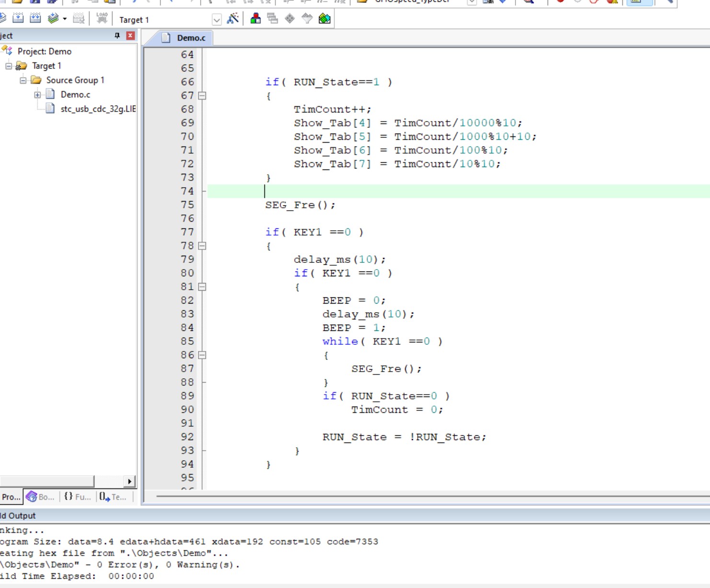
Task: Click 'SEG_Fre();' on line 87
Action: [x=387, y=369]
